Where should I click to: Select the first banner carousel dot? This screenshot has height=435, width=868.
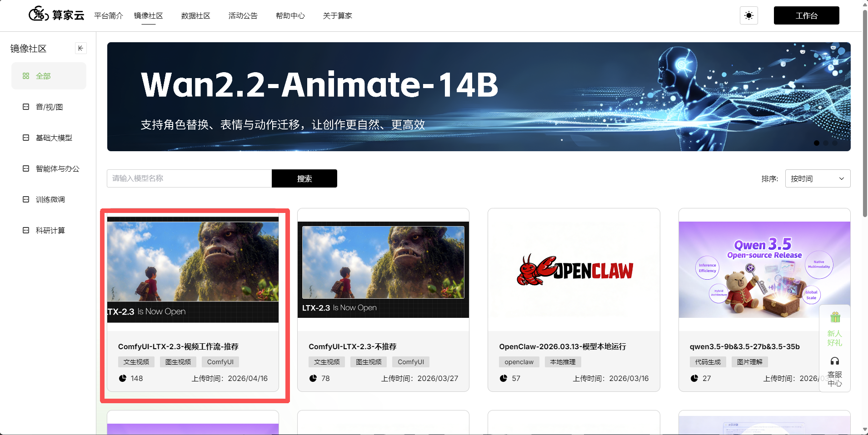pos(817,143)
